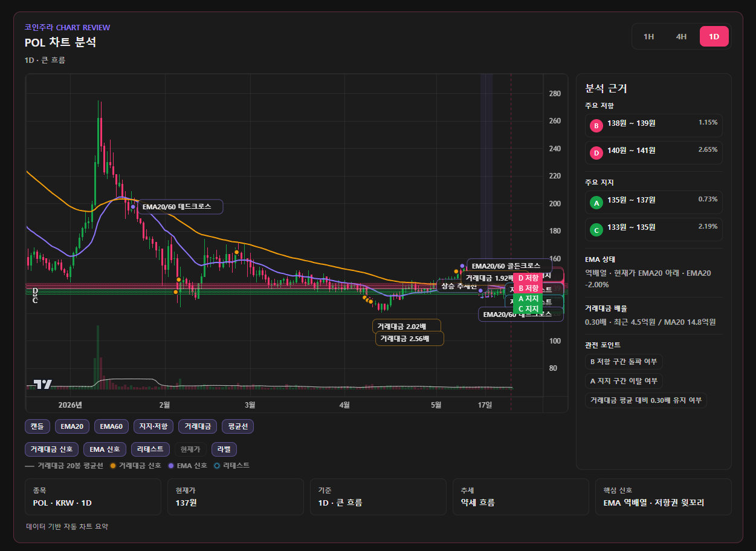This screenshot has width=756, height=551.
Task: Toggle the 거래대금 신호 chip
Action: pos(51,449)
